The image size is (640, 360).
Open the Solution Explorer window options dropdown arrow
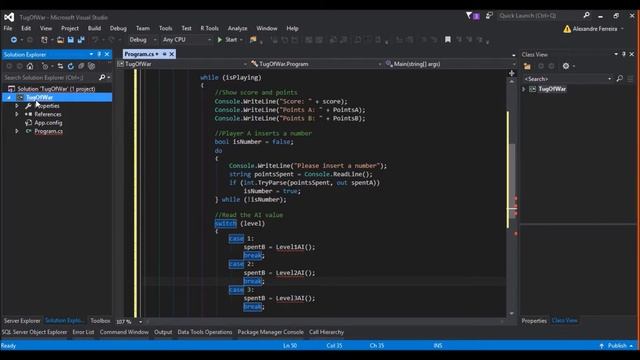coord(91,54)
